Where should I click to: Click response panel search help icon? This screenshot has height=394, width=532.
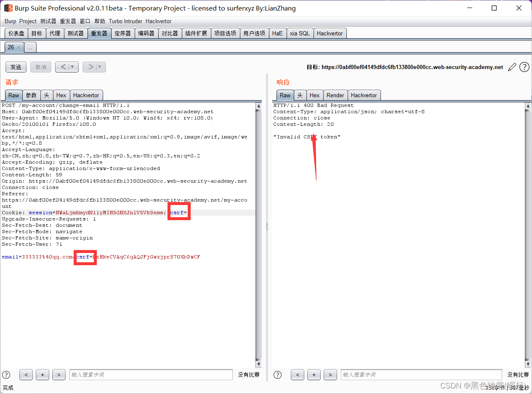277,375
